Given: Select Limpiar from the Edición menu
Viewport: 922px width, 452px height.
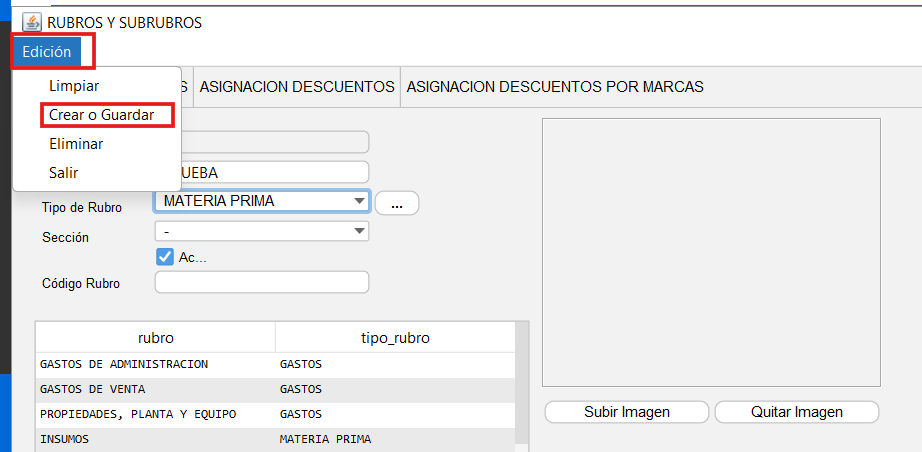Looking at the screenshot, I should click(74, 86).
